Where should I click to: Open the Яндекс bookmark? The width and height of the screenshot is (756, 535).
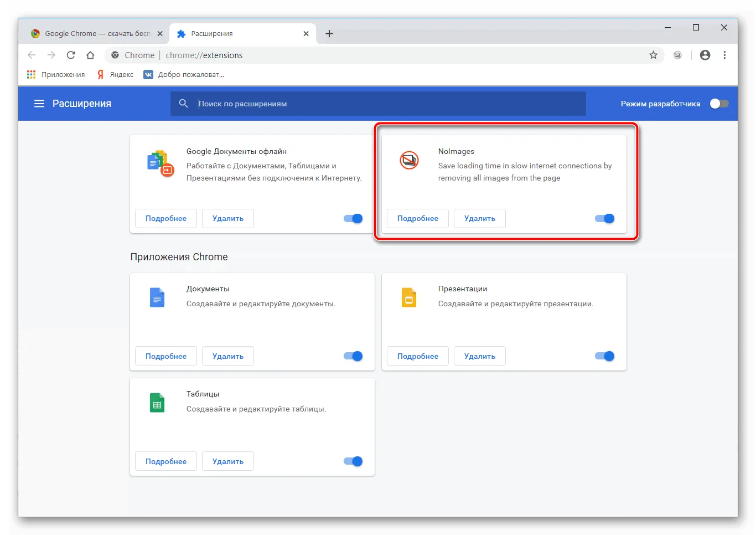tap(116, 75)
